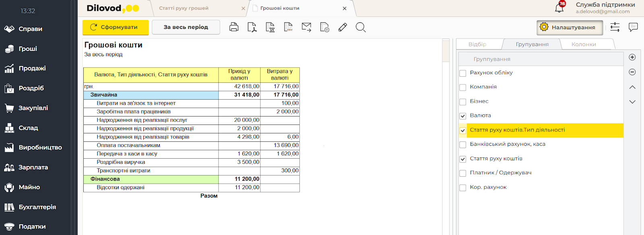Export the report as CSV
This screenshot has width=644, height=235.
pos(288,27)
